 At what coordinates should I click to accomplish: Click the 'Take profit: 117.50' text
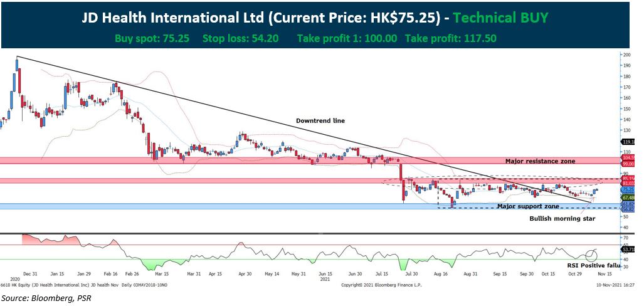coord(451,39)
